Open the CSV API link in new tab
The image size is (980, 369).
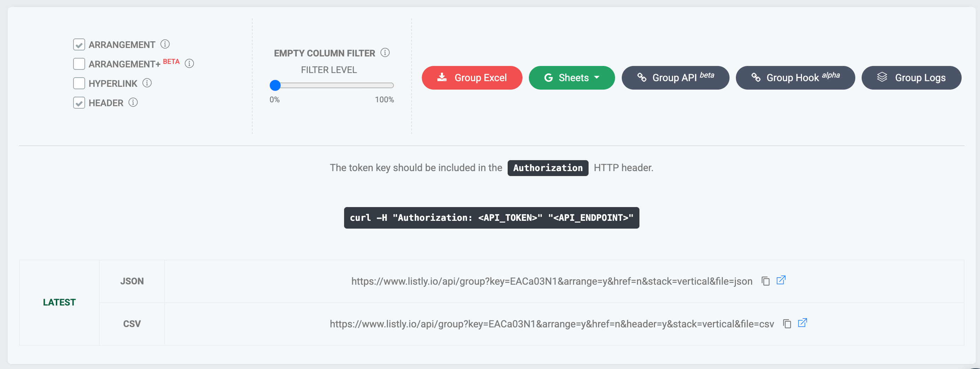802,323
